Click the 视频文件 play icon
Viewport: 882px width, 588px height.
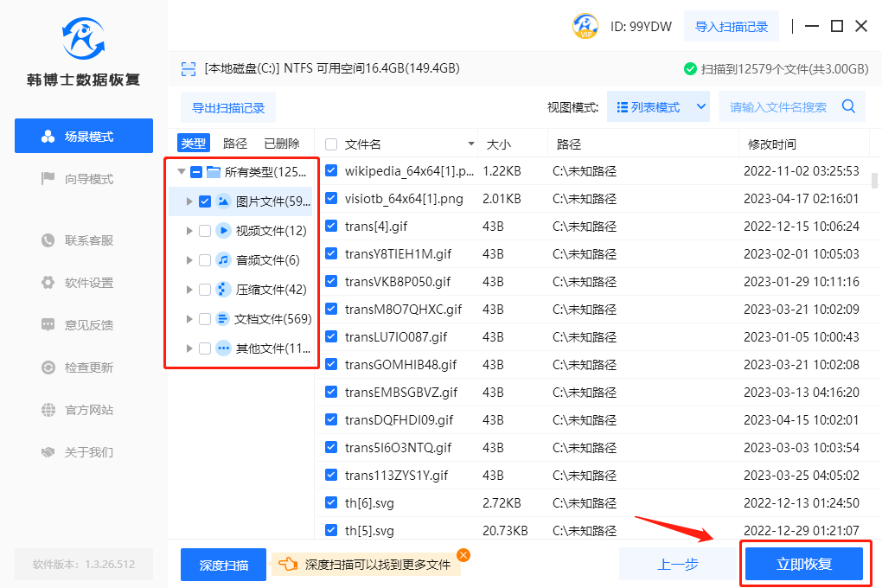tap(223, 230)
